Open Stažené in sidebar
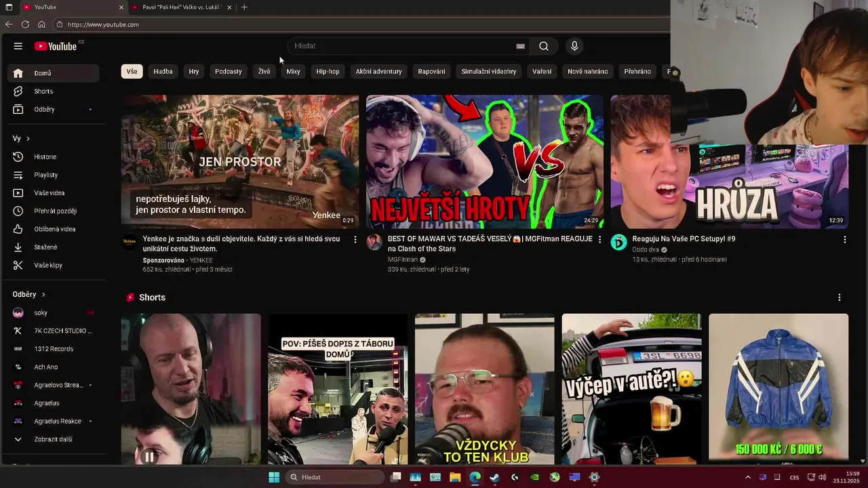The image size is (868, 488). click(x=54, y=247)
